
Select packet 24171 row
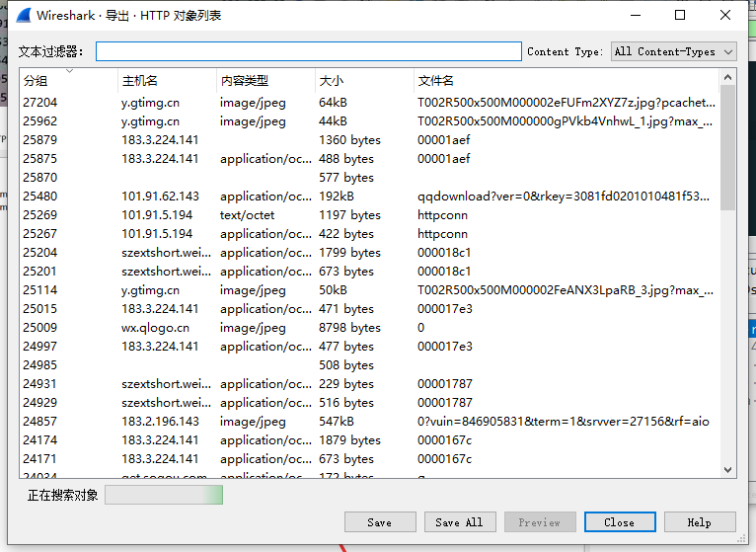tap(369, 459)
